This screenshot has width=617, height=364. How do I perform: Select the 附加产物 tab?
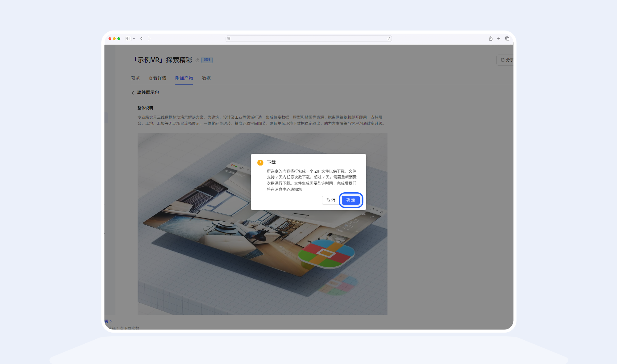click(x=184, y=78)
